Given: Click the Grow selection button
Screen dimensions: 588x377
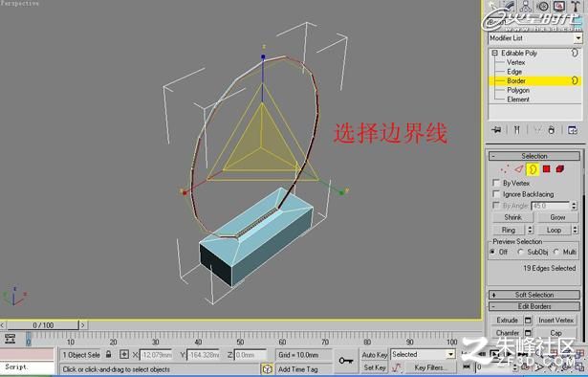Looking at the screenshot, I should point(557,217).
